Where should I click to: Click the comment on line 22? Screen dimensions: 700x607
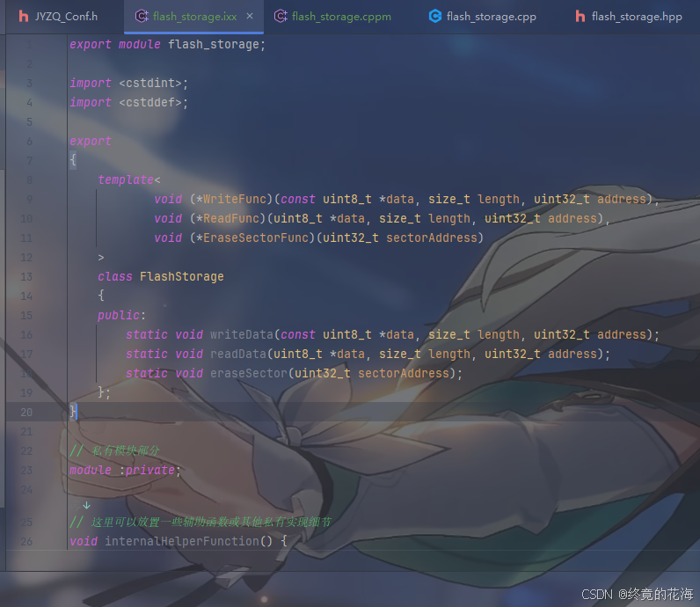[x=114, y=450]
